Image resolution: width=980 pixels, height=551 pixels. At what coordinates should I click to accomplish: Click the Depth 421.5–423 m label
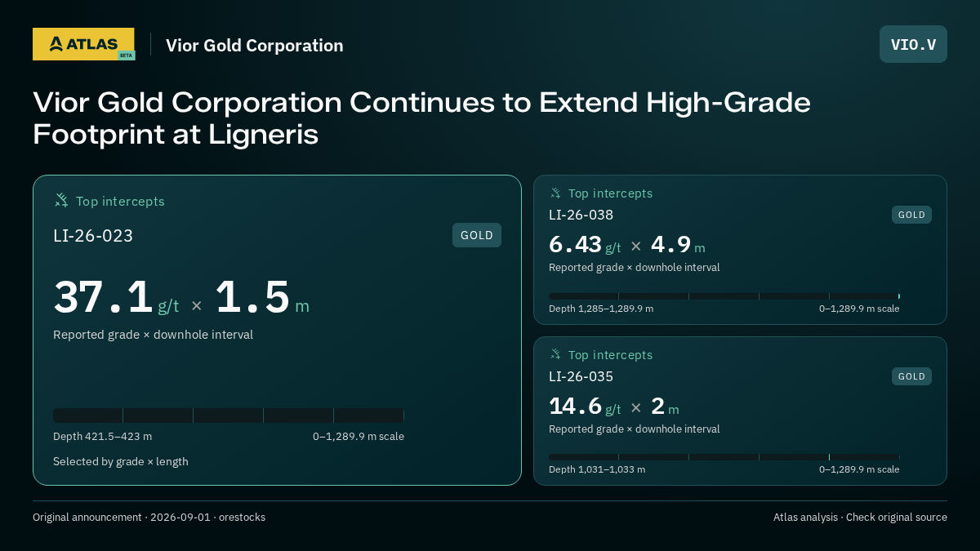[102, 437]
